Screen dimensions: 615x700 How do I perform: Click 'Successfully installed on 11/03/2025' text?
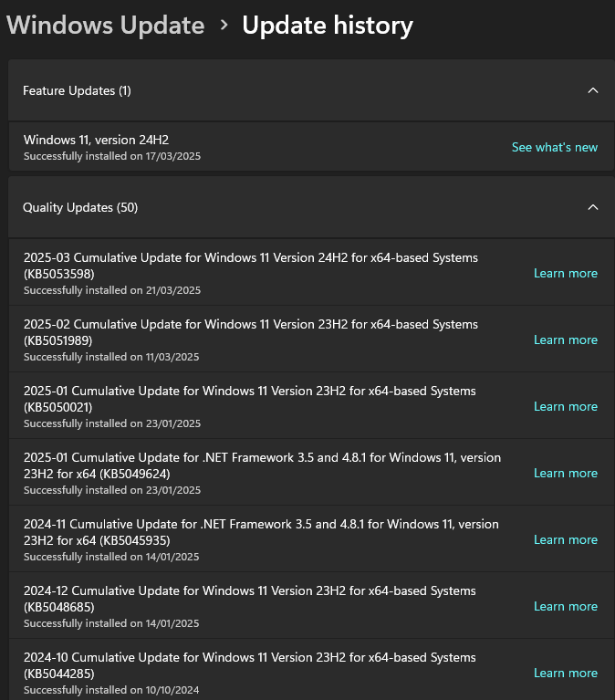tap(111, 357)
